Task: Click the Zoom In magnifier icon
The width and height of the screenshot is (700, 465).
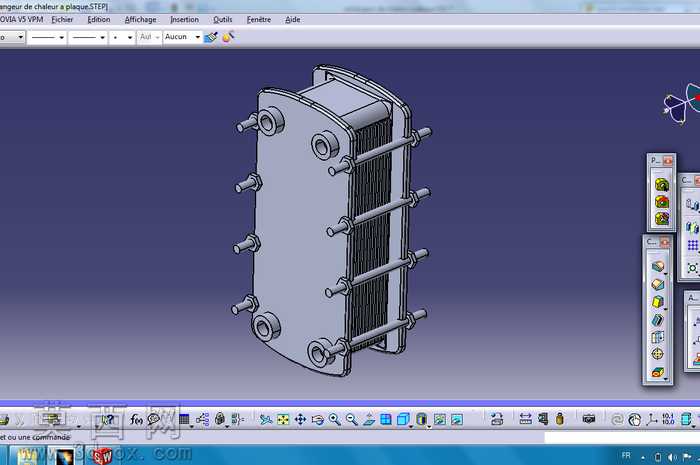Action: tap(334, 419)
